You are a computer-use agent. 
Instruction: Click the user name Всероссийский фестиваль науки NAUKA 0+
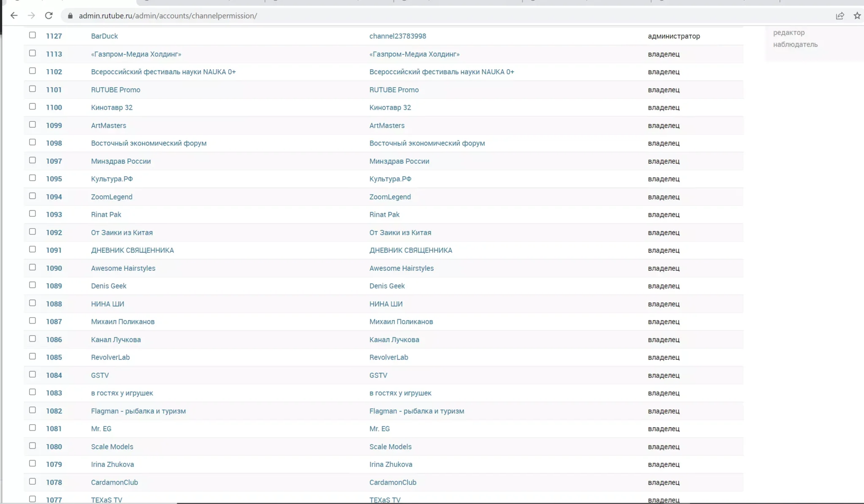pos(163,72)
